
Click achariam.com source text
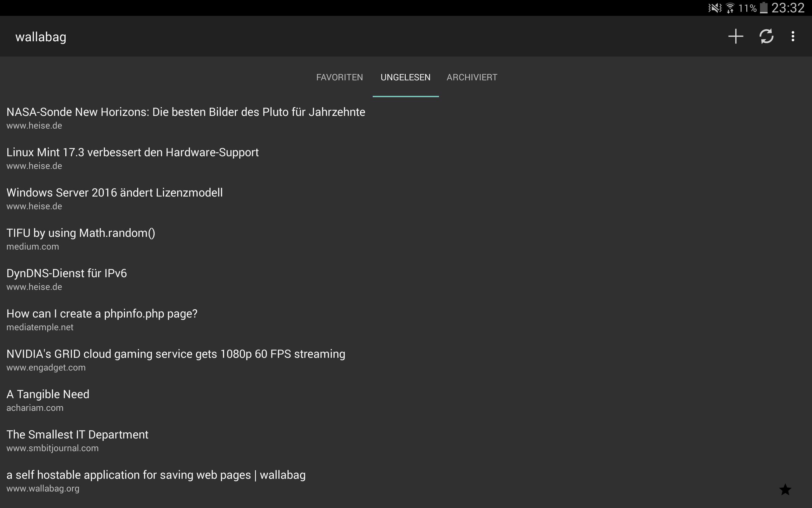point(35,408)
